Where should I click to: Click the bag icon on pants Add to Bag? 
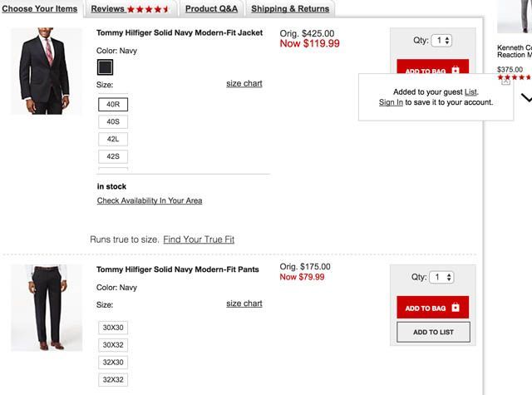pyautogui.click(x=456, y=308)
